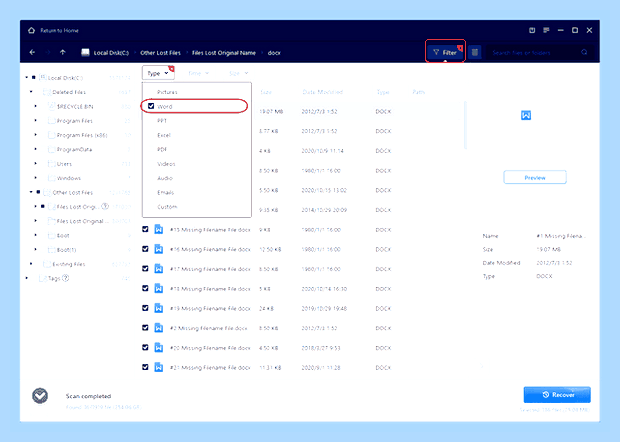Select Emails in the Type list
The height and width of the screenshot is (442, 620).
pyautogui.click(x=165, y=193)
